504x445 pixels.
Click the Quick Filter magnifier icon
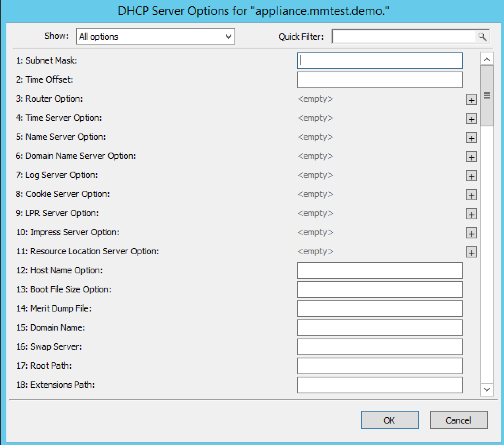pyautogui.click(x=482, y=37)
